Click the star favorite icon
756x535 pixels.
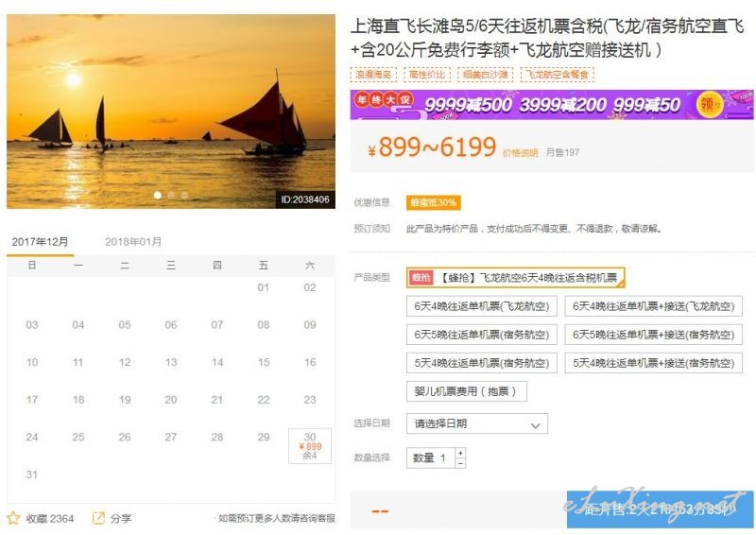pyautogui.click(x=13, y=518)
